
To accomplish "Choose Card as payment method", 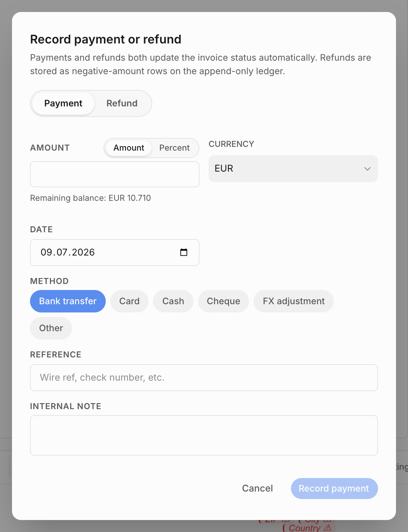I will pyautogui.click(x=129, y=301).
